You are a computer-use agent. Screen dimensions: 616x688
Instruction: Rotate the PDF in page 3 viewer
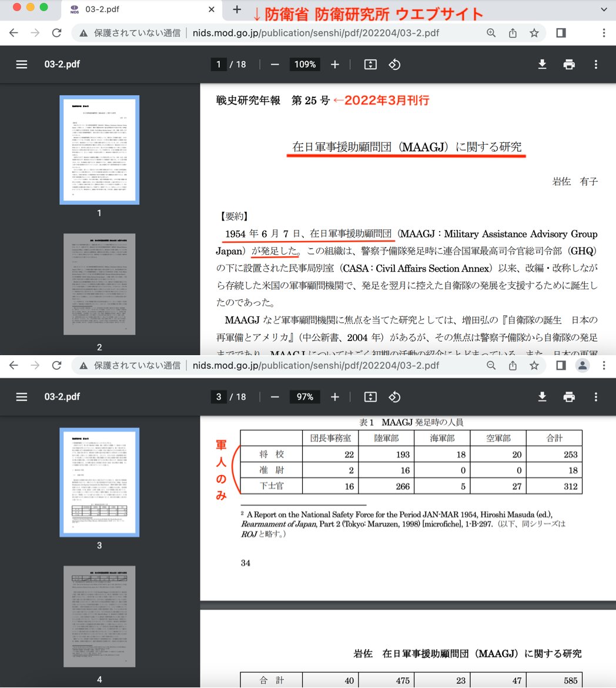point(394,397)
